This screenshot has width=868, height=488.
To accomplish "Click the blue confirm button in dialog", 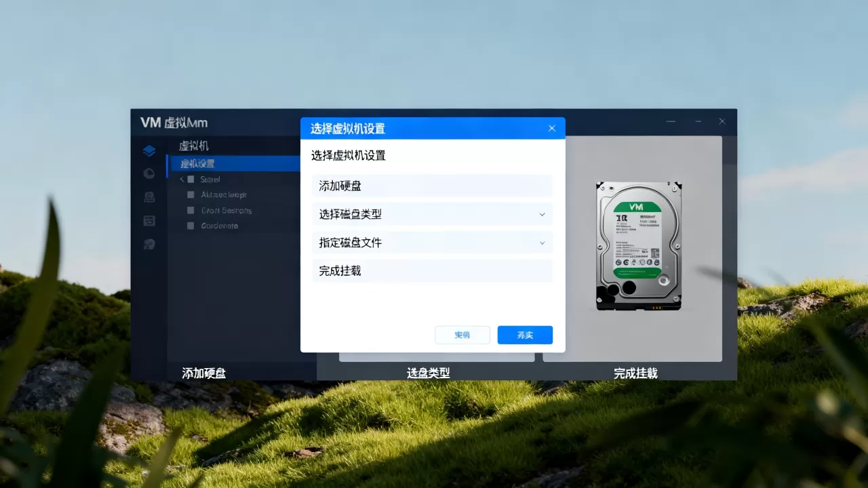I will click(525, 335).
